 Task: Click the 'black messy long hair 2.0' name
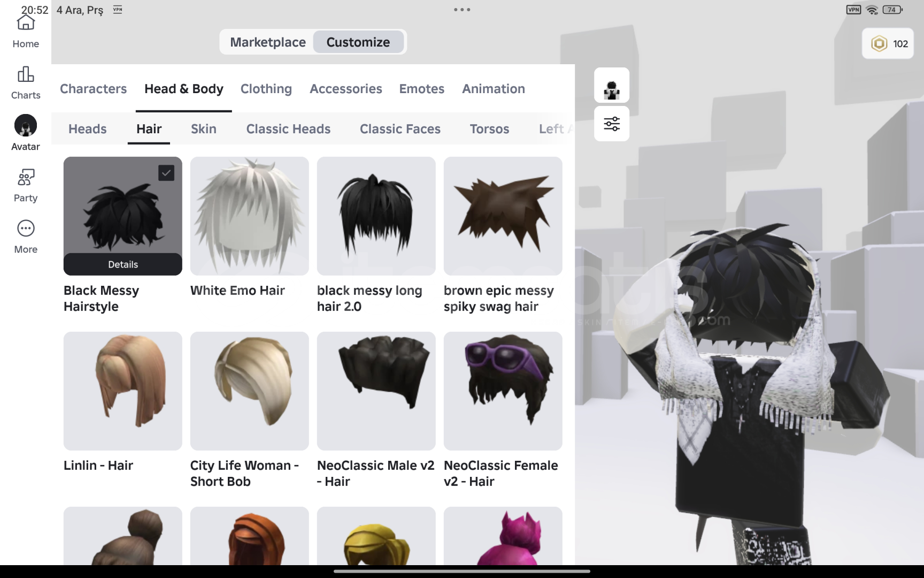point(369,299)
